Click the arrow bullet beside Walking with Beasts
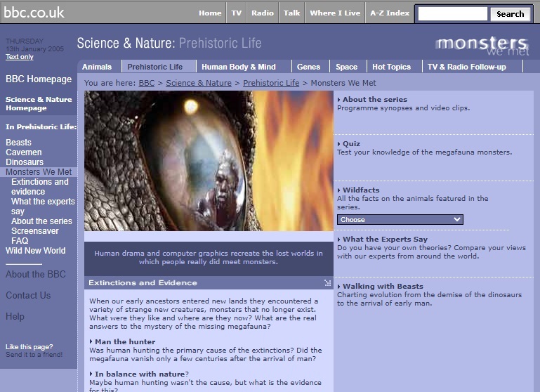This screenshot has height=392, width=540. (x=339, y=287)
